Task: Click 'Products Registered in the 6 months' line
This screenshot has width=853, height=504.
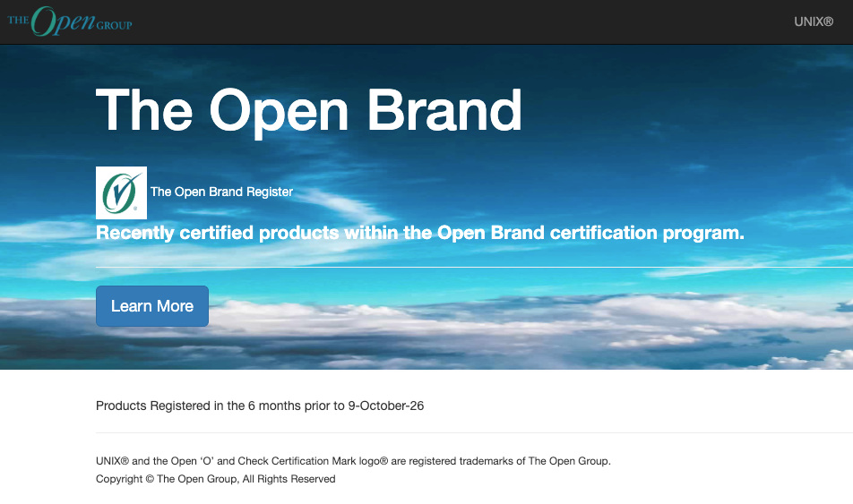Action: (x=260, y=406)
